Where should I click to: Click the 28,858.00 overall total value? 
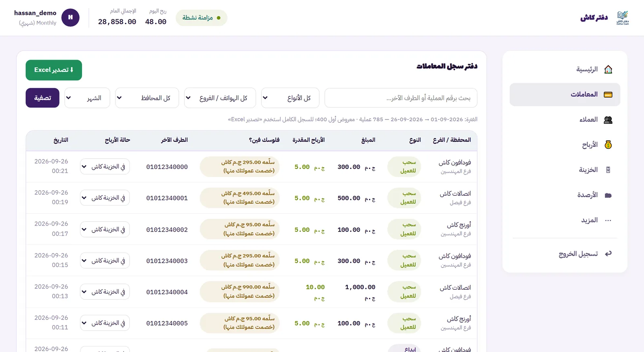click(117, 22)
